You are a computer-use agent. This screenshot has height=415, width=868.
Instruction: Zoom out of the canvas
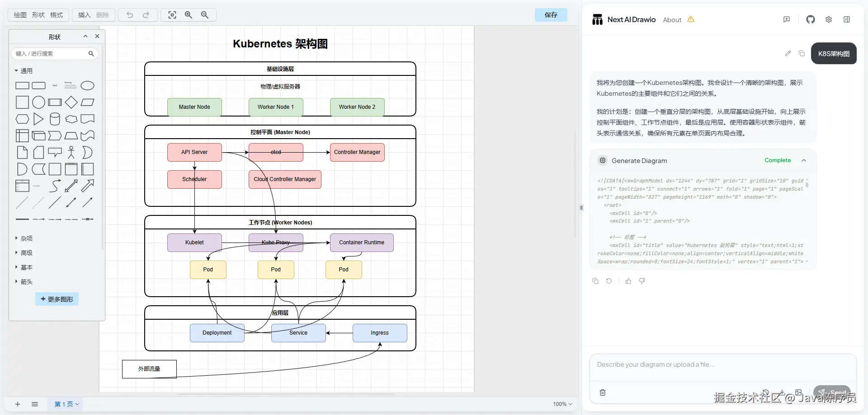coord(205,15)
